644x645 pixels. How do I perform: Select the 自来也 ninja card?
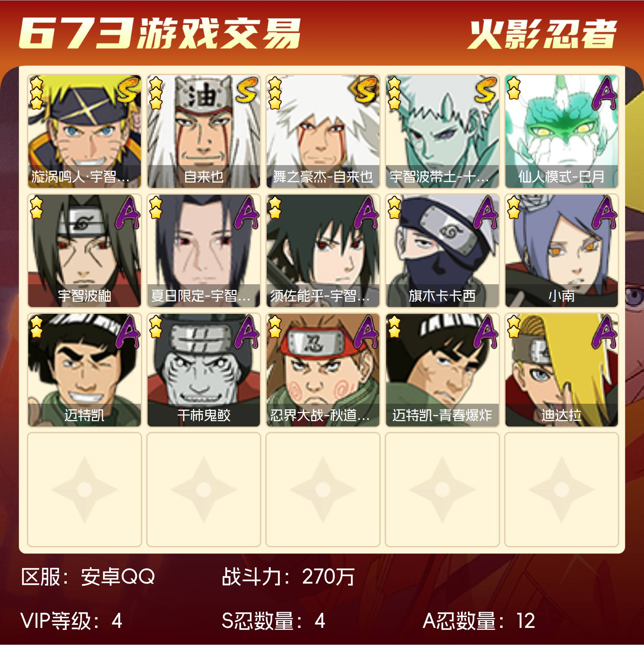[x=204, y=131]
